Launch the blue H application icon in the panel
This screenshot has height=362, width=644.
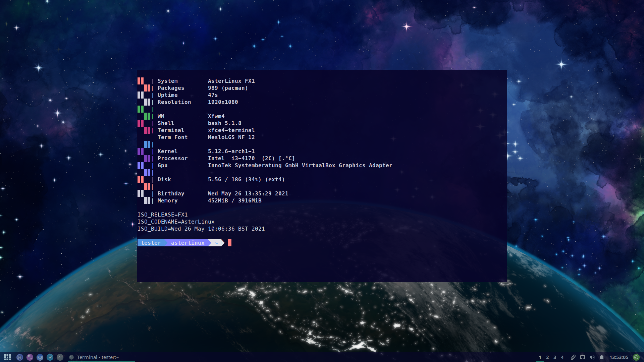point(20,357)
